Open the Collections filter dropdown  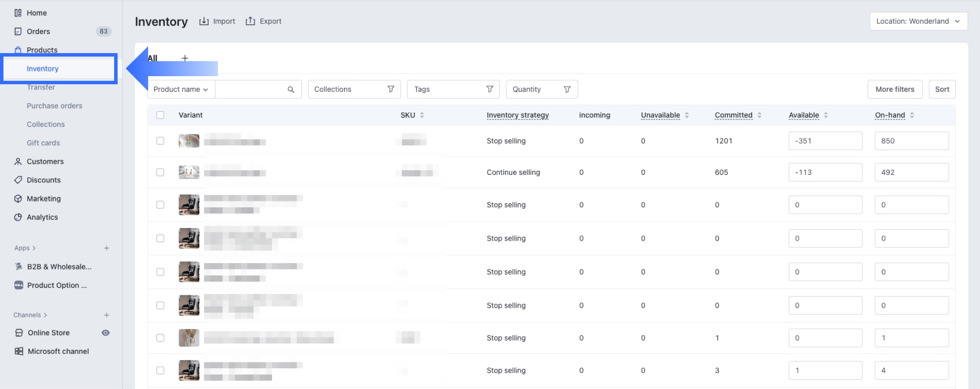(x=354, y=89)
